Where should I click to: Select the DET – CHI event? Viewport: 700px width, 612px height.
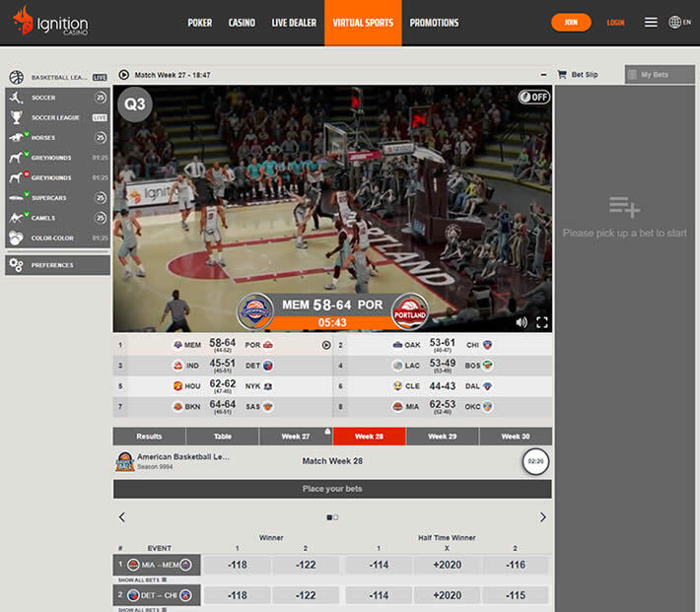157,595
